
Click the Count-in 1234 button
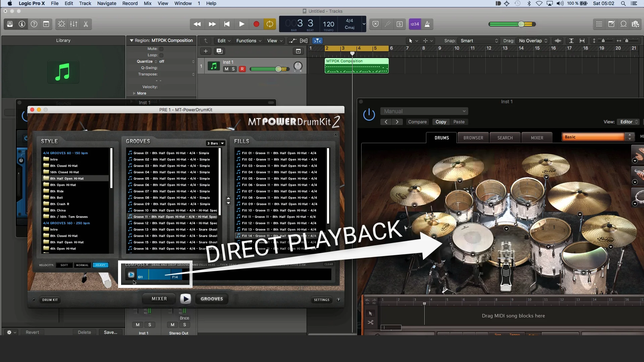click(x=415, y=24)
